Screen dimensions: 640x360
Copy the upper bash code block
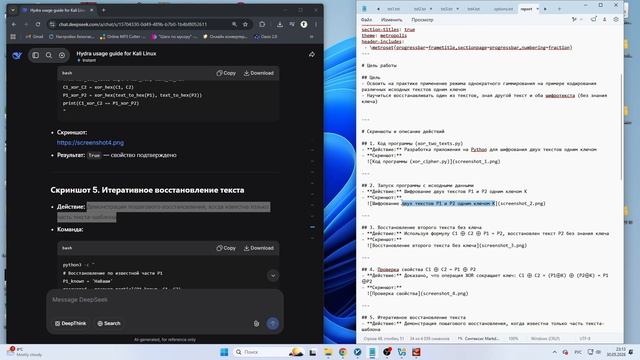226,73
